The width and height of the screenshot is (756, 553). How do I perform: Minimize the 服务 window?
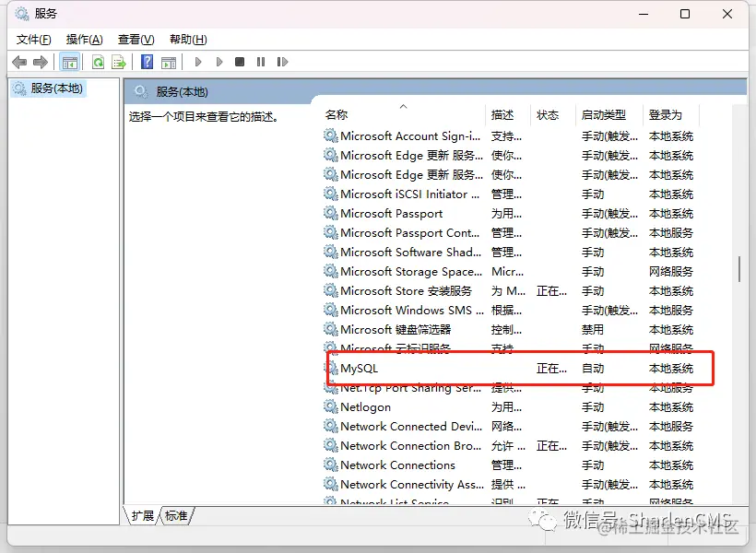(x=644, y=14)
